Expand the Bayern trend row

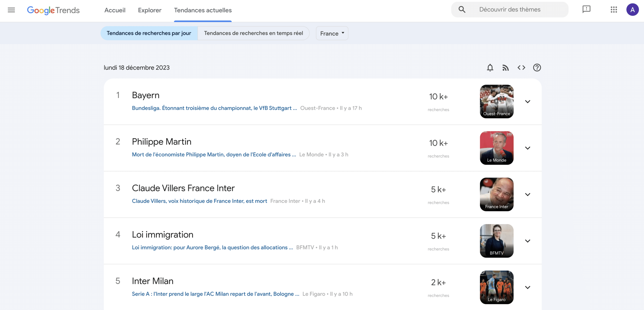pos(528,101)
